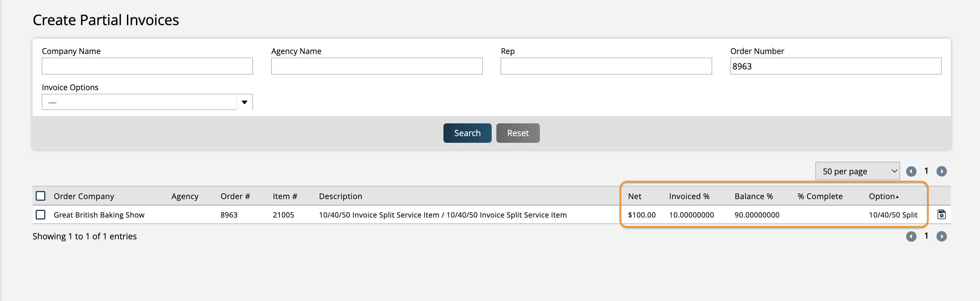Screen dimensions: 980x301
Task: Check the Great British Baking Show row
Action: 40,215
